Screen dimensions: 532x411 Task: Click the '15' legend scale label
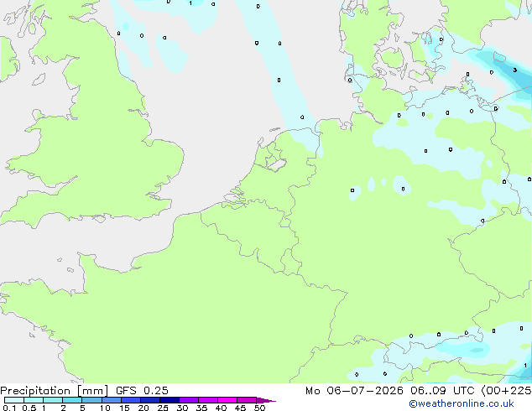(124, 408)
